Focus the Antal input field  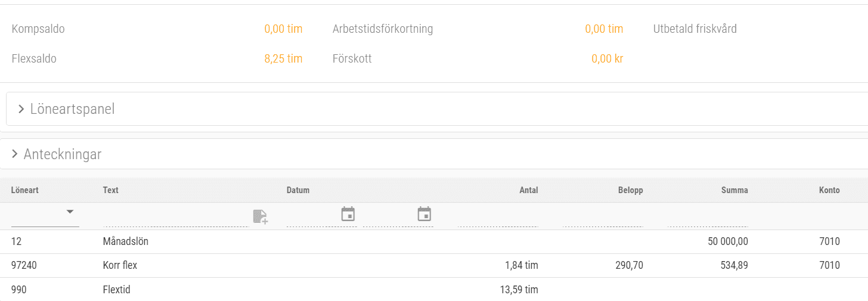[498, 218]
